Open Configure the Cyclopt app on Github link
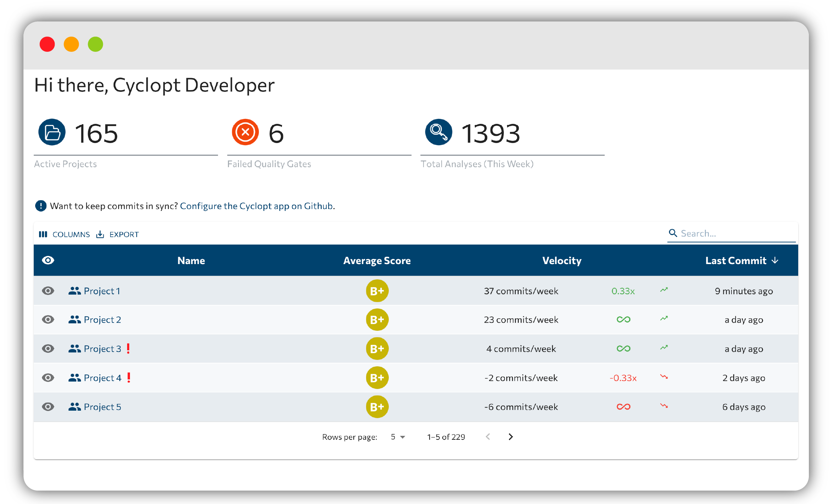The image size is (833, 504). pos(256,206)
